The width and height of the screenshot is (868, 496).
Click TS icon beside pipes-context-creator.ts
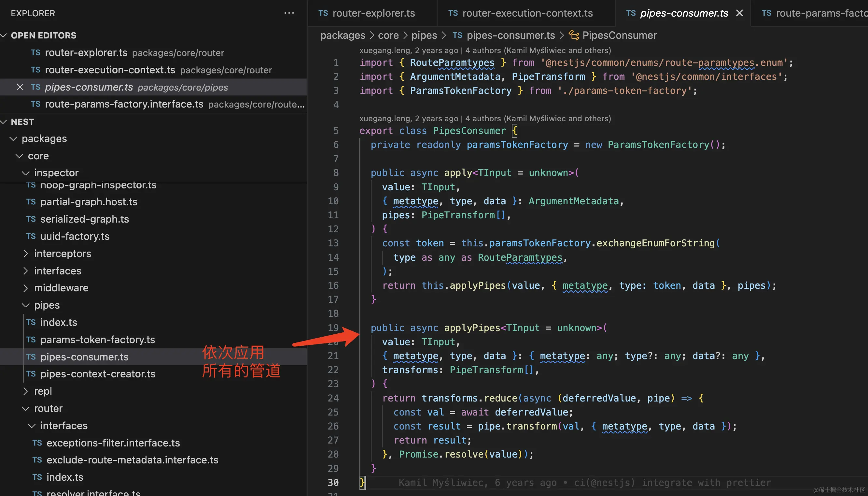(31, 374)
